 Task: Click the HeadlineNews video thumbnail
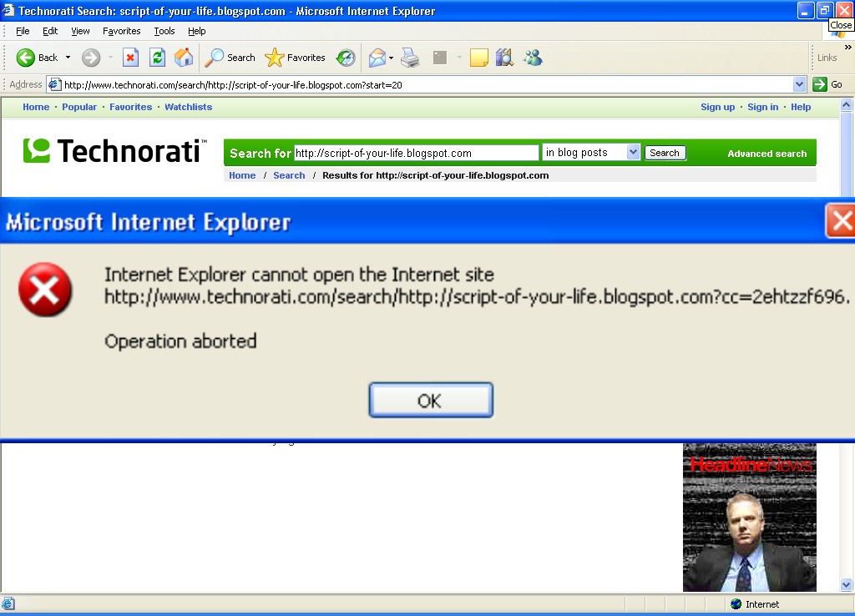point(749,518)
